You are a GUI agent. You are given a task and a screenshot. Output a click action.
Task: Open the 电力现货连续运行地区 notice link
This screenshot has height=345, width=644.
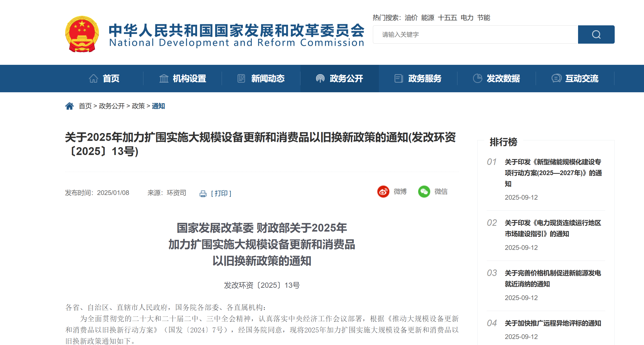click(x=553, y=228)
